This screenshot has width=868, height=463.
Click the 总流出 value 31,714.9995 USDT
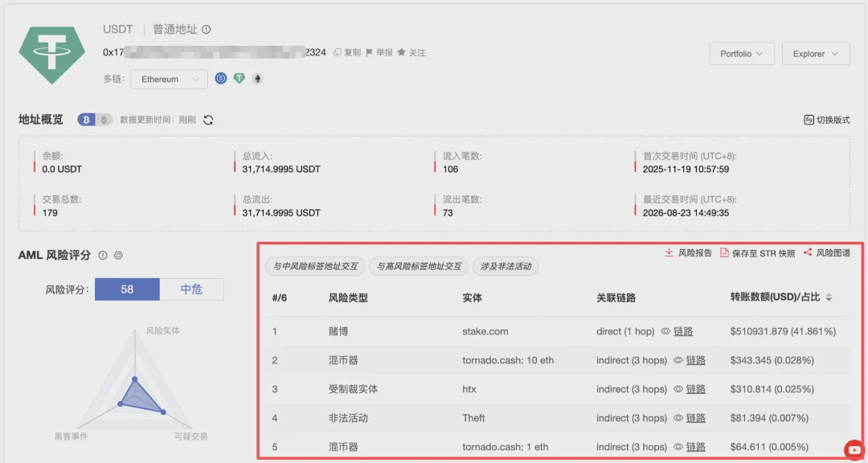[281, 213]
